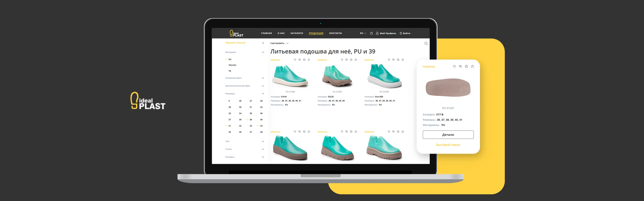This screenshot has width=644, height=201.
Task: Open the КАТАЛОГИ navigation item
Action: click(x=297, y=33)
